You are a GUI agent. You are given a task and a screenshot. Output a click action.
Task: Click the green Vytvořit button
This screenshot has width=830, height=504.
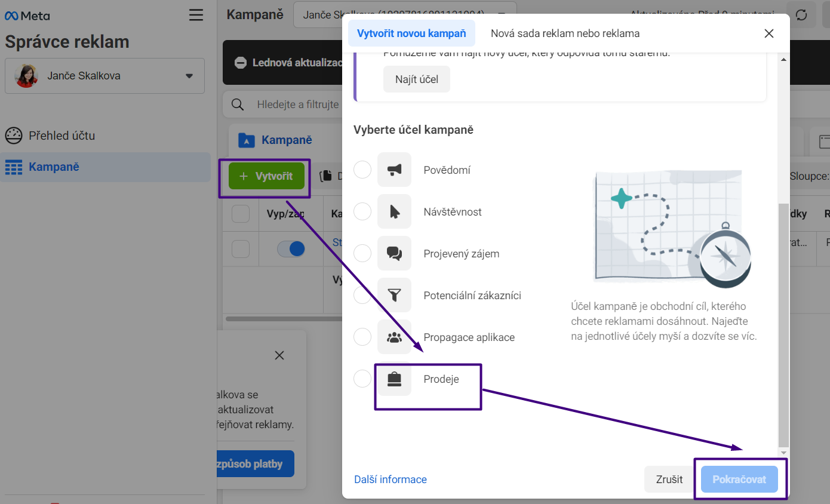point(266,176)
